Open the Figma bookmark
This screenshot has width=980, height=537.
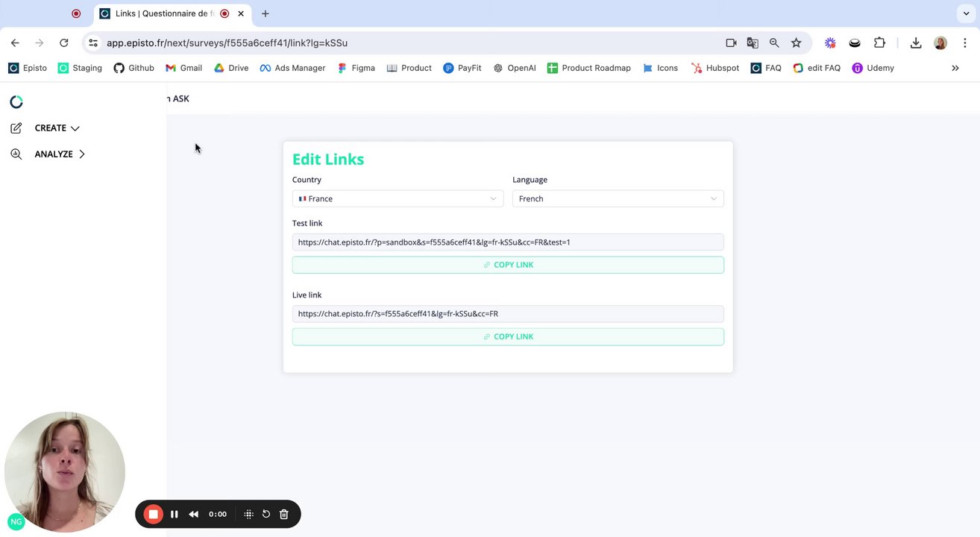click(x=356, y=68)
